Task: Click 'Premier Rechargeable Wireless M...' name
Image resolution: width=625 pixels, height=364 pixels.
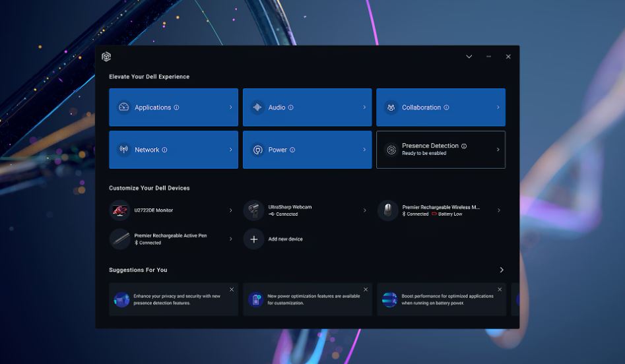Action: [x=441, y=207]
